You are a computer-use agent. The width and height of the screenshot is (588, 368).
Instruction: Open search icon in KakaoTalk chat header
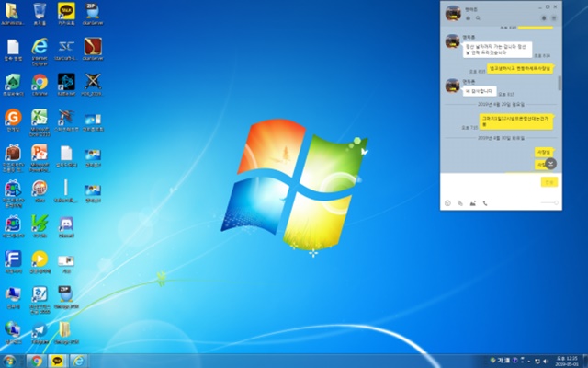click(x=478, y=18)
